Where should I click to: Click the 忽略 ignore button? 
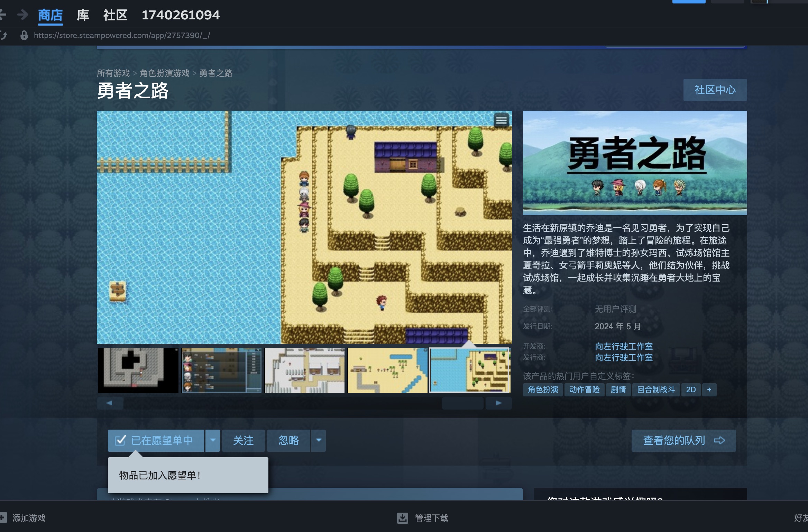tap(288, 440)
